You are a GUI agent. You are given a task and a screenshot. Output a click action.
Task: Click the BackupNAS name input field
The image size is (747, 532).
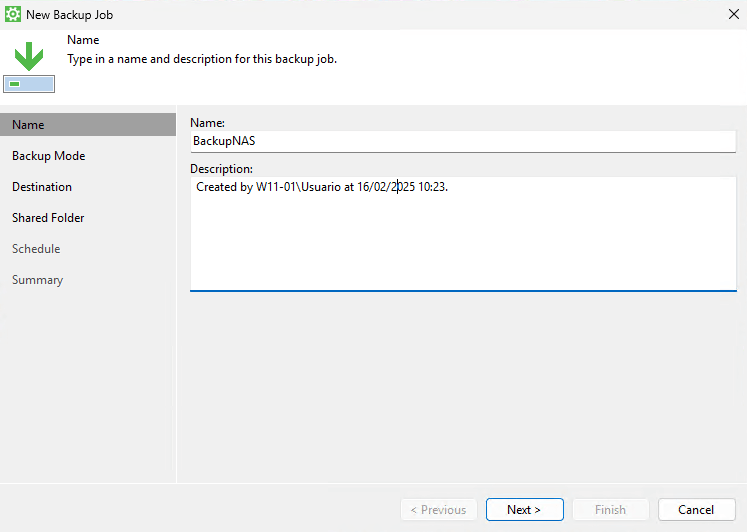(x=462, y=141)
